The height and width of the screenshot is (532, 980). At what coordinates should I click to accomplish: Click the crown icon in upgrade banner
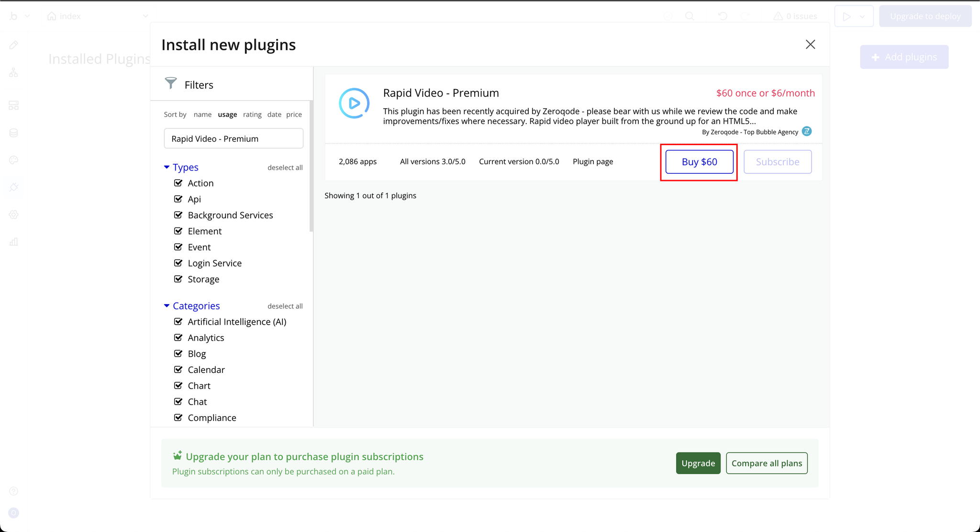pyautogui.click(x=178, y=455)
